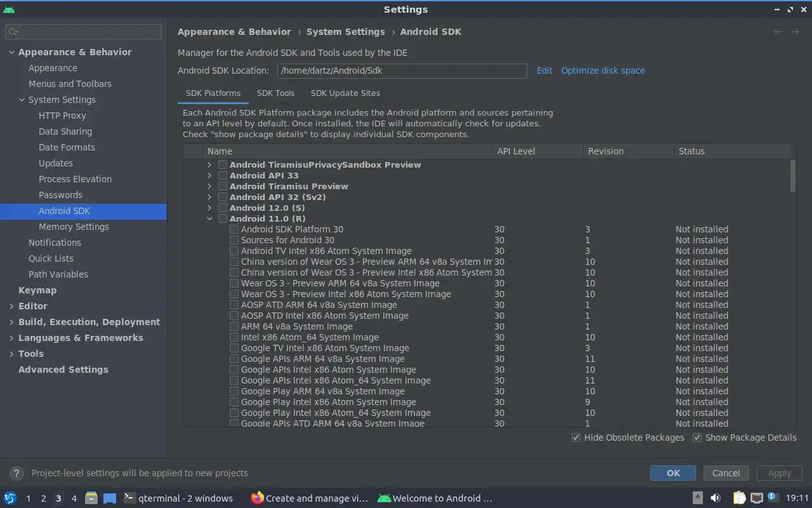
Task: Sort by the Status column header
Action: 731,151
